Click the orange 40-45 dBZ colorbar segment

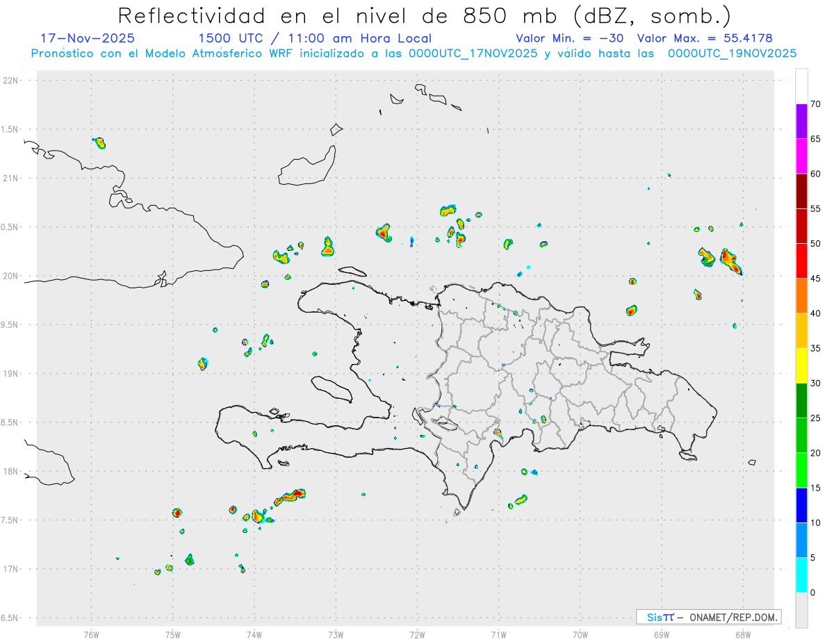(x=801, y=296)
